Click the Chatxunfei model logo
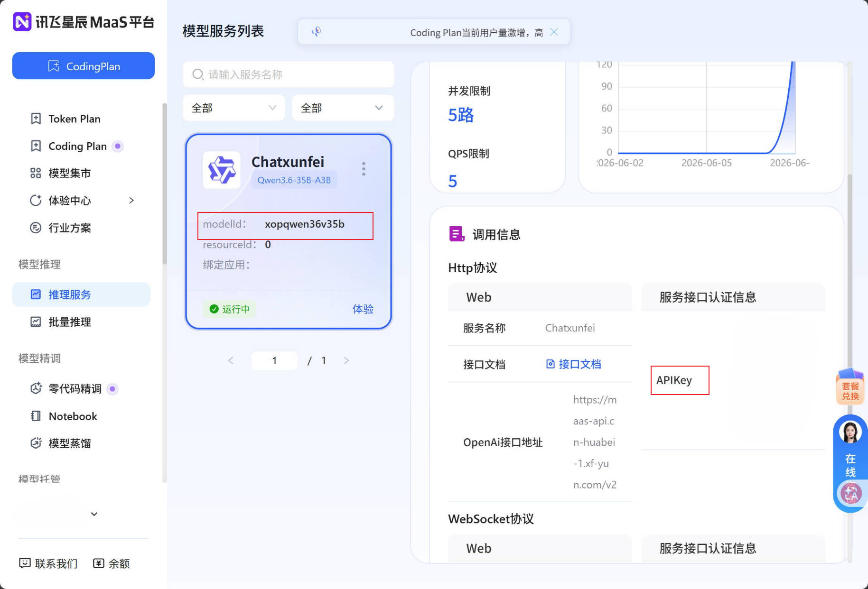This screenshot has width=868, height=589. tap(222, 170)
